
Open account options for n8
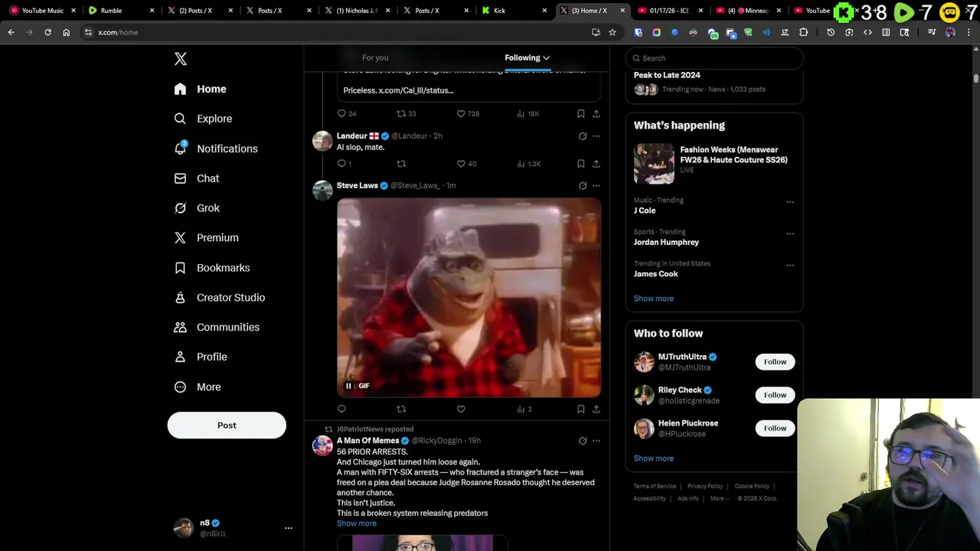point(289,528)
